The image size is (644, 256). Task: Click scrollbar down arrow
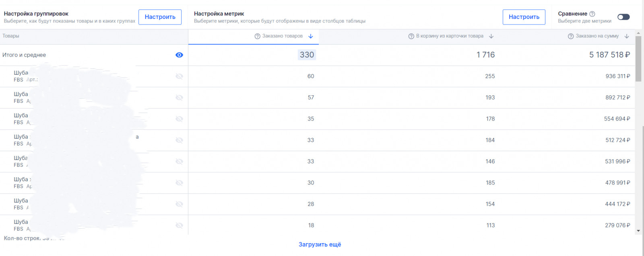[x=638, y=231]
